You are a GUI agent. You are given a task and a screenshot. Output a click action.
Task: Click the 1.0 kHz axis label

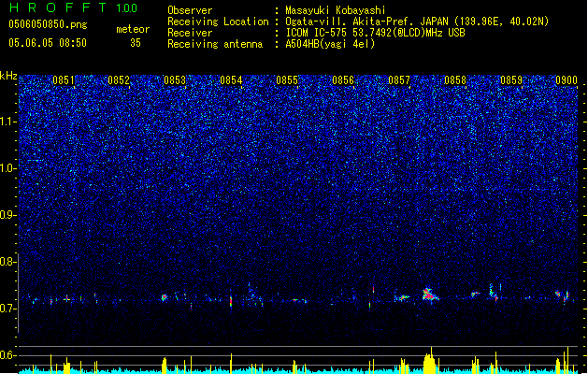point(8,168)
